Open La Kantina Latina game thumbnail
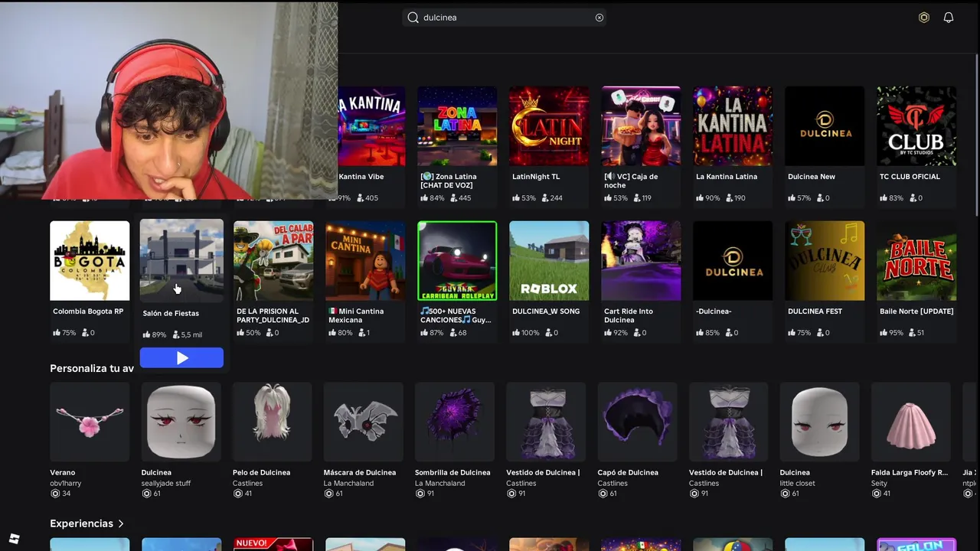Image resolution: width=980 pixels, height=551 pixels. tap(733, 126)
